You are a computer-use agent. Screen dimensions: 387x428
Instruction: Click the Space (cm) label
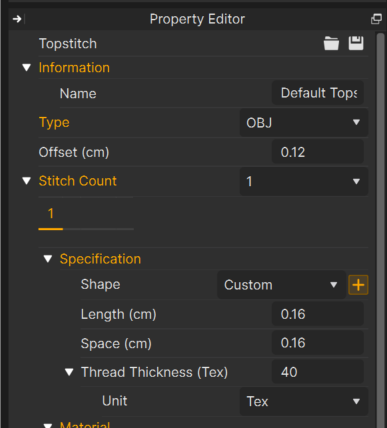(116, 343)
